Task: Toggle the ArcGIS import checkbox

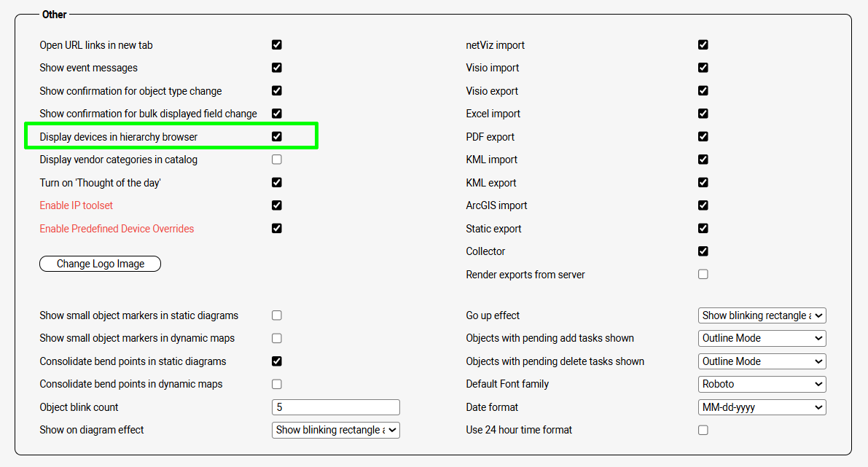Action: click(x=703, y=205)
